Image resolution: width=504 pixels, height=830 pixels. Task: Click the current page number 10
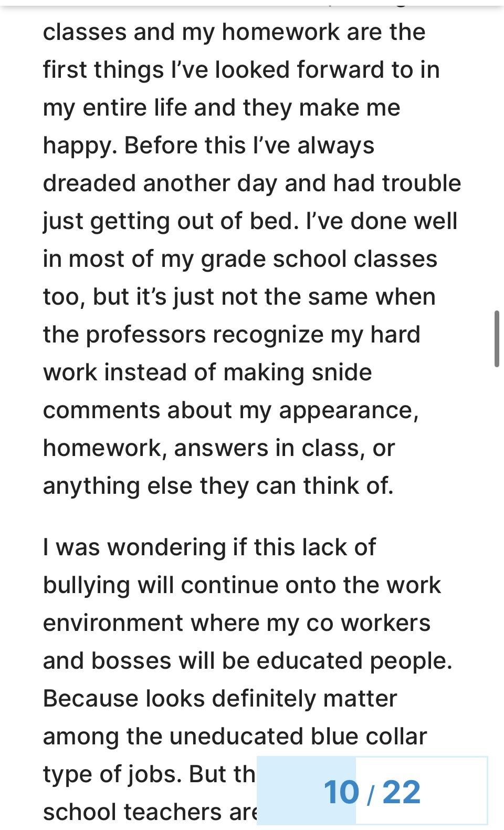click(x=341, y=792)
